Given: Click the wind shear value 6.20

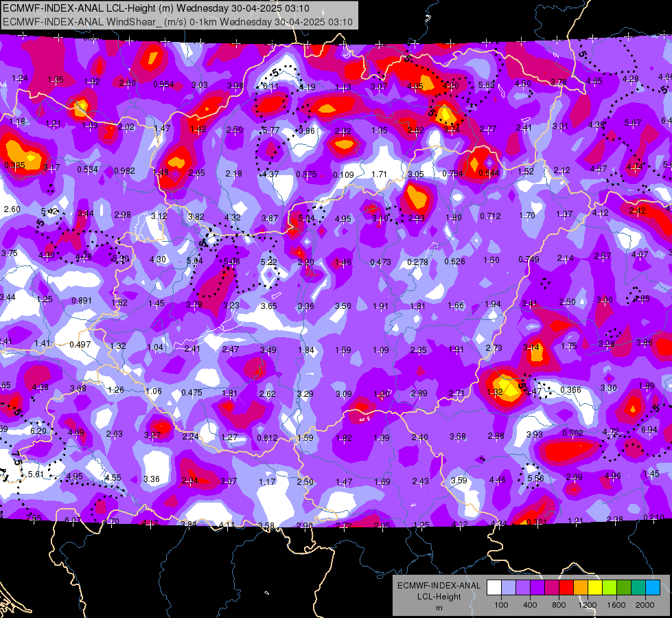Looking at the screenshot, I should coord(38,431).
